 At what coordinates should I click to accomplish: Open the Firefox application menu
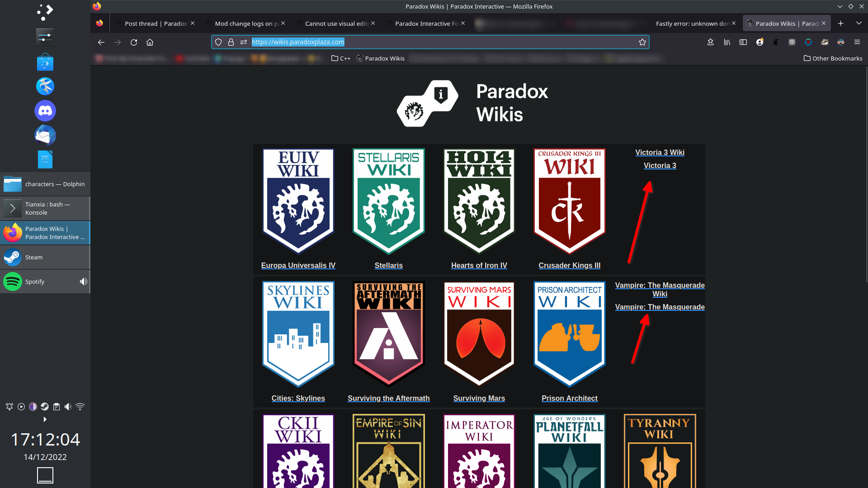click(857, 42)
